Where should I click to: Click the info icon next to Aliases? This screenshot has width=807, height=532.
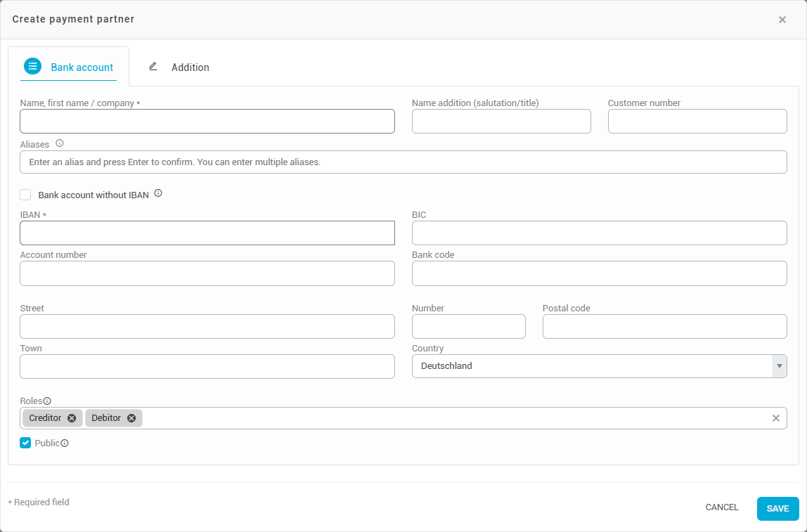tap(60, 143)
